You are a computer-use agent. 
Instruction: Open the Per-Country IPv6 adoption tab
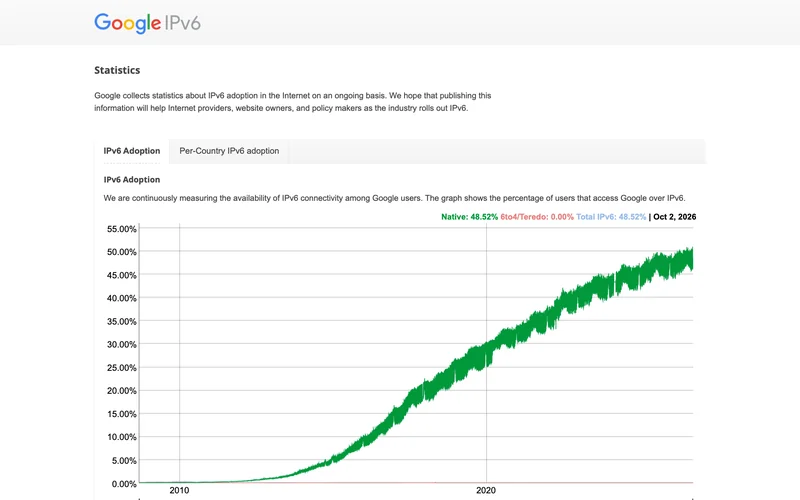point(229,151)
